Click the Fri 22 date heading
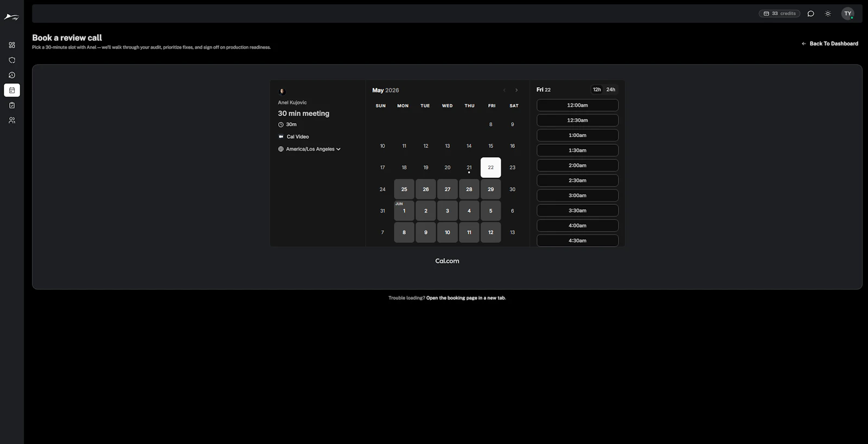The image size is (868, 444). tap(544, 89)
